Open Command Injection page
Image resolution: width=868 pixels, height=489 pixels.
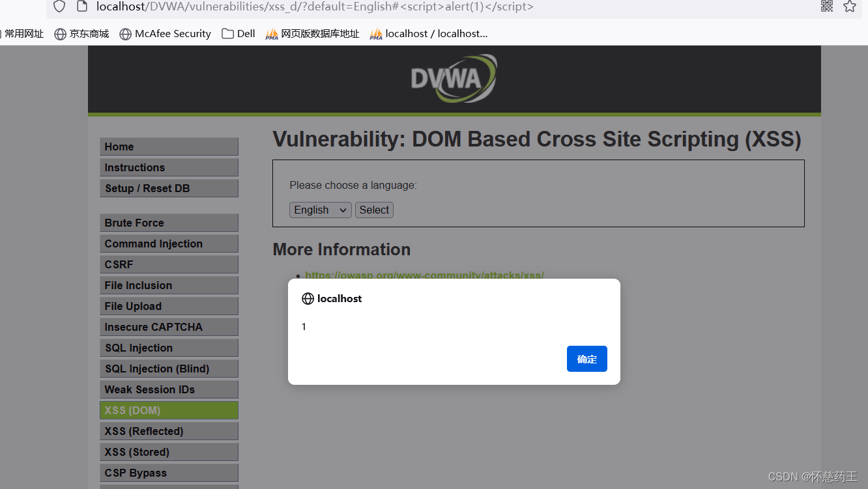point(169,244)
